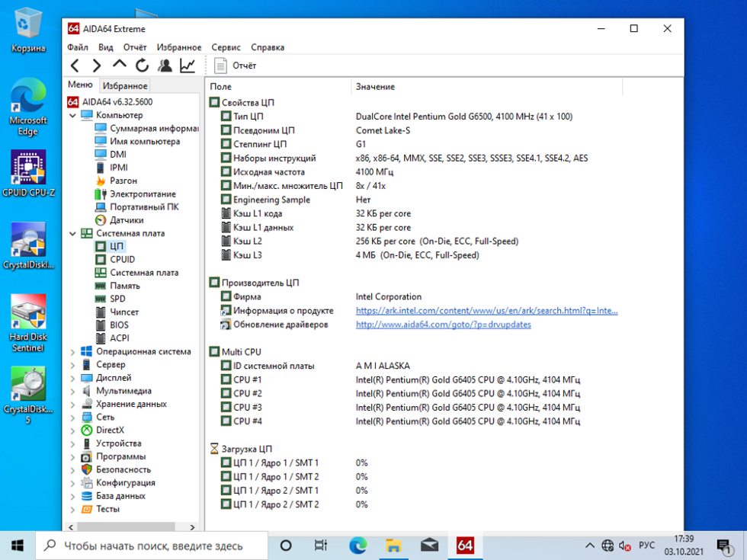Open the user/favorites icon in toolbar

[x=165, y=66]
